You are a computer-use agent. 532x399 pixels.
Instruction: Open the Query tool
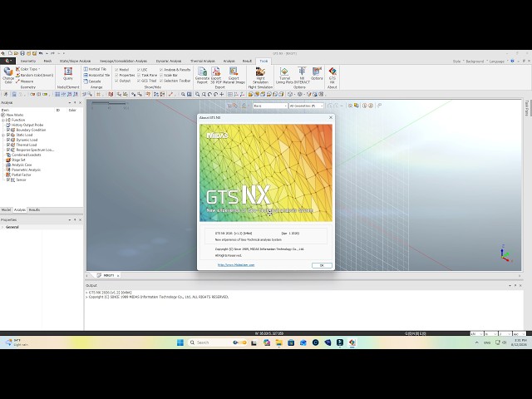coord(68,74)
